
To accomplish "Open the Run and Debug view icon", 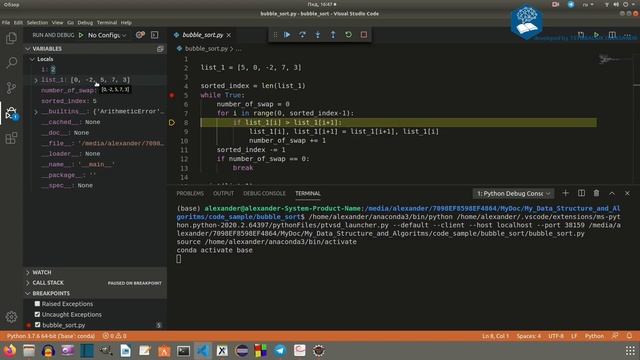I will click(11, 113).
